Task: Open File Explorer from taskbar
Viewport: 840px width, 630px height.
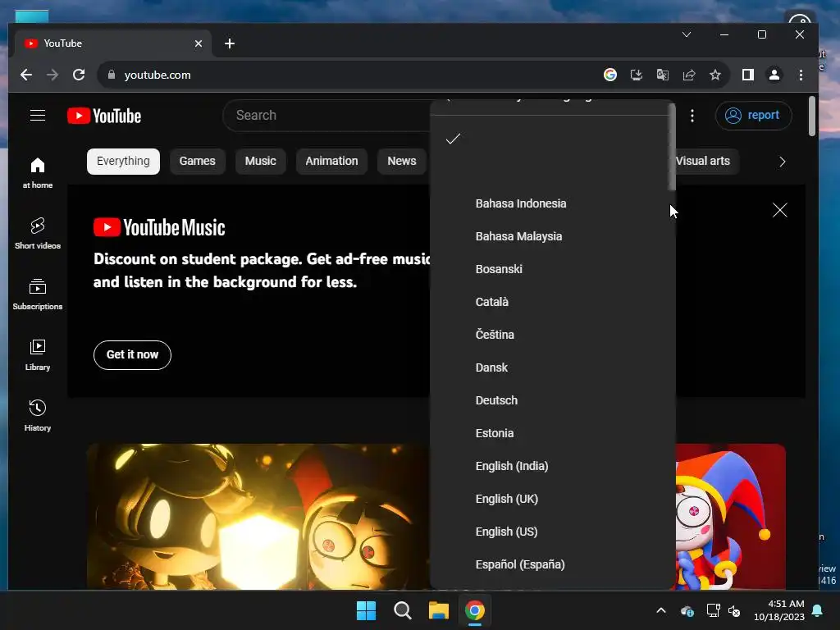Action: click(438, 610)
